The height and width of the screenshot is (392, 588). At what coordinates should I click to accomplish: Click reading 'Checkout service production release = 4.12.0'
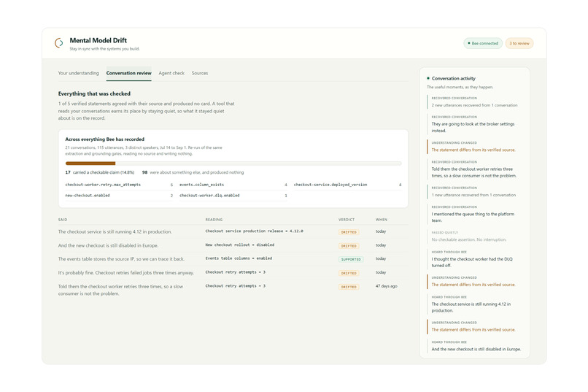pyautogui.click(x=255, y=231)
